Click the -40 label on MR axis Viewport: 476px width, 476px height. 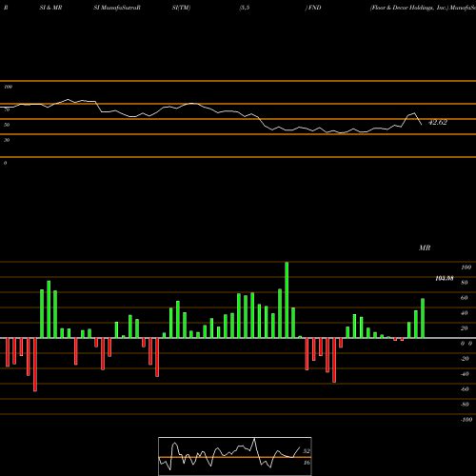465,374
